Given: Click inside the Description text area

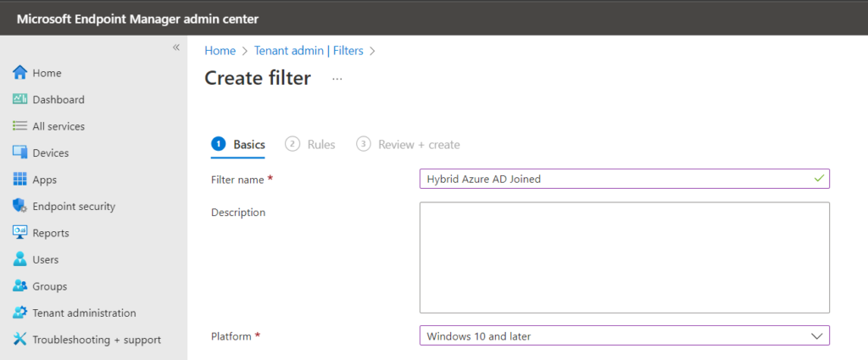Looking at the screenshot, I should [625, 258].
